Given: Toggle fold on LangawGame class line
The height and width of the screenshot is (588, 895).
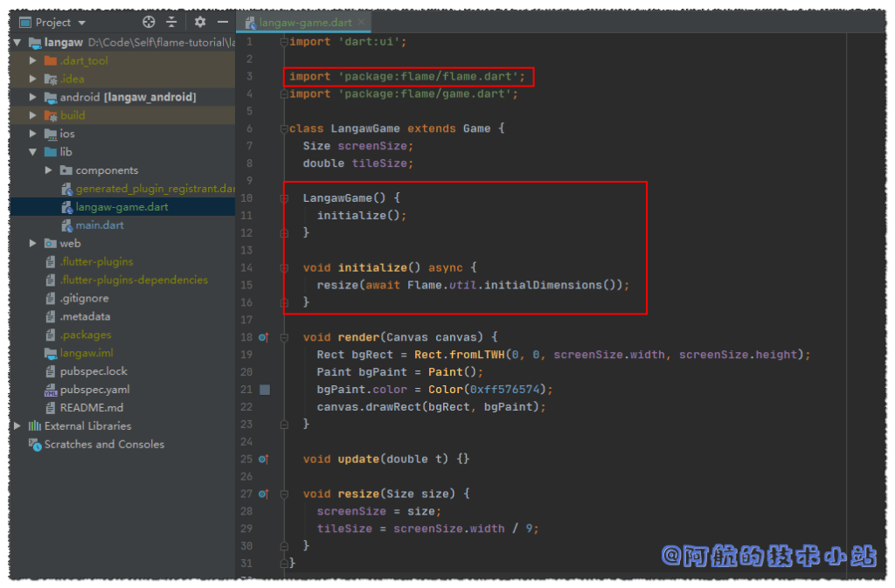Looking at the screenshot, I should click(283, 128).
